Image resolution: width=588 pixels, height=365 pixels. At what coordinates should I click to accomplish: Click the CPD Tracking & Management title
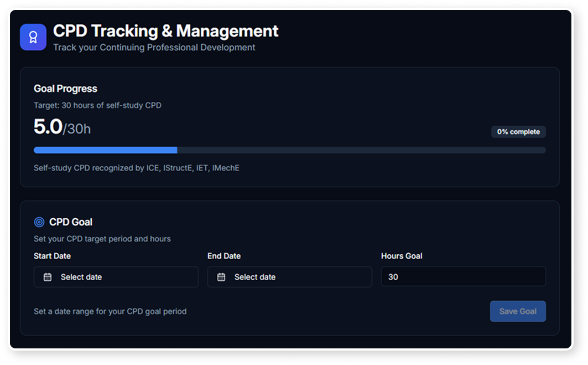coord(165,31)
